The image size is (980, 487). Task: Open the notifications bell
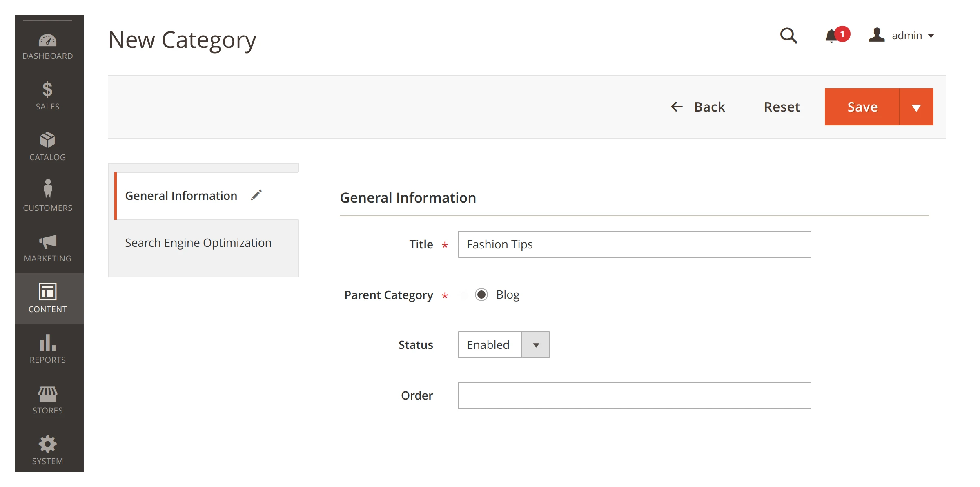831,36
